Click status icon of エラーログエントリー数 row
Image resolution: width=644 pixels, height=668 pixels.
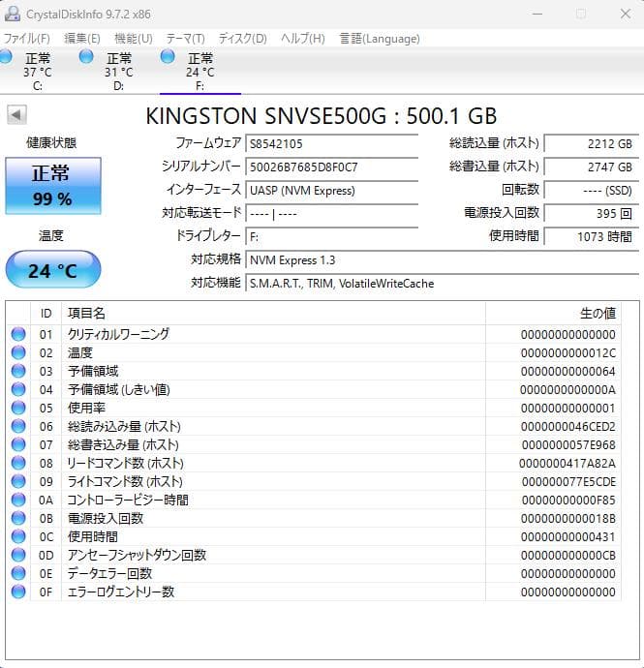point(18,592)
